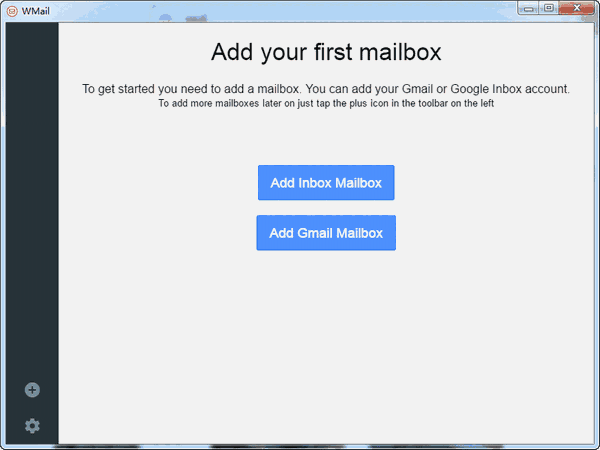This screenshot has width=600, height=450.
Task: Click the 'Add your first mailbox' heading
Action: pyautogui.click(x=326, y=52)
